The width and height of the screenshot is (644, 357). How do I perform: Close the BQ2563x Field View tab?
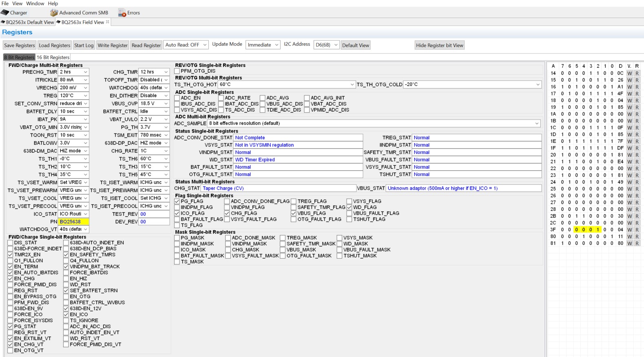tap(108, 22)
